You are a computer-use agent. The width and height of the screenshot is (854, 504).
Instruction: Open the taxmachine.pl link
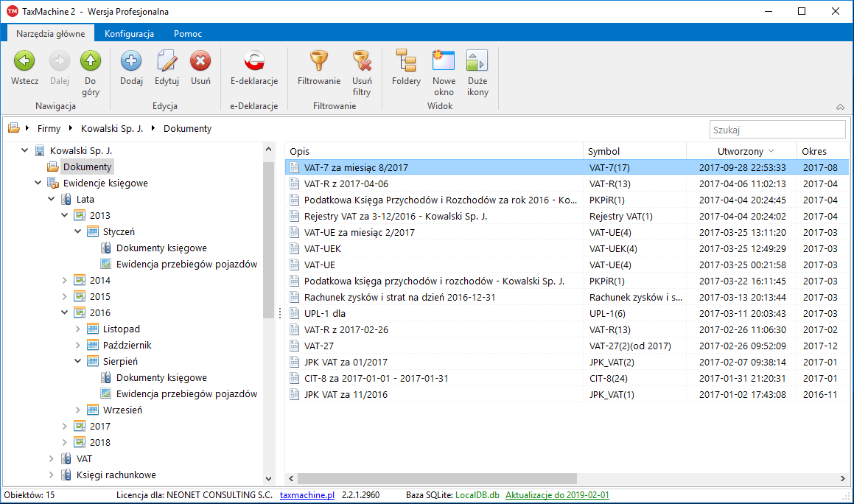tap(307, 495)
